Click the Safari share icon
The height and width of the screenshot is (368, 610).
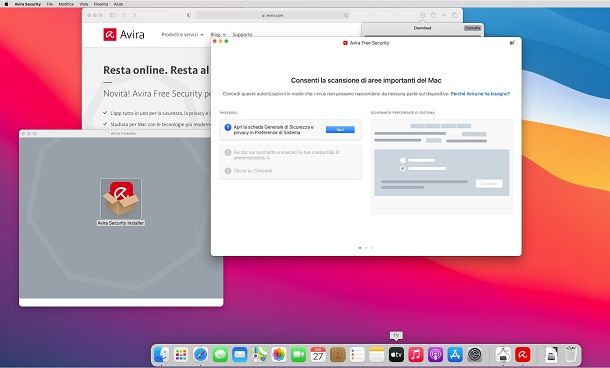point(433,15)
